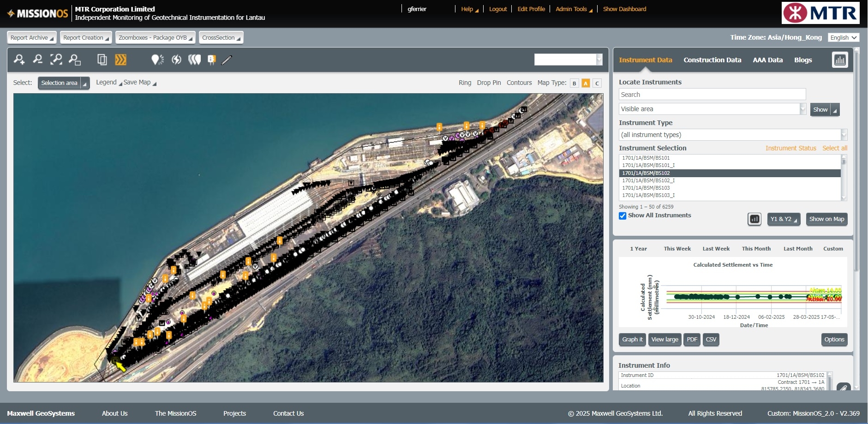The height and width of the screenshot is (424, 868).
Task: Click the overlapping pages copy icon
Action: coord(102,60)
